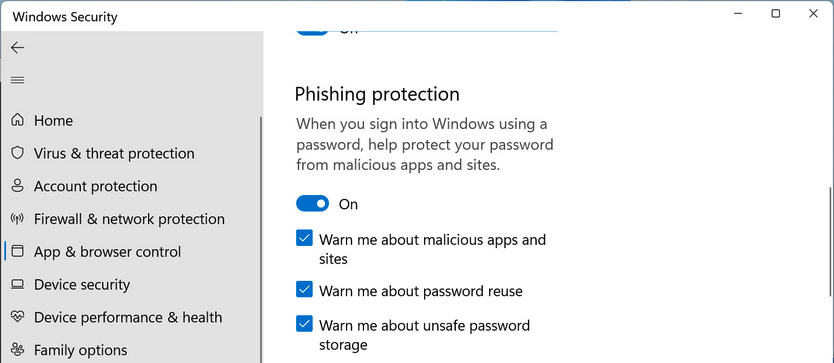The image size is (834, 363).
Task: Maximize the Windows Security window
Action: [x=776, y=14]
